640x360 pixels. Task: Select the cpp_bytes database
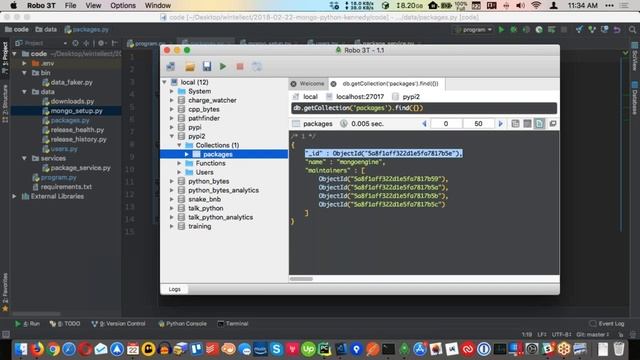click(204, 109)
